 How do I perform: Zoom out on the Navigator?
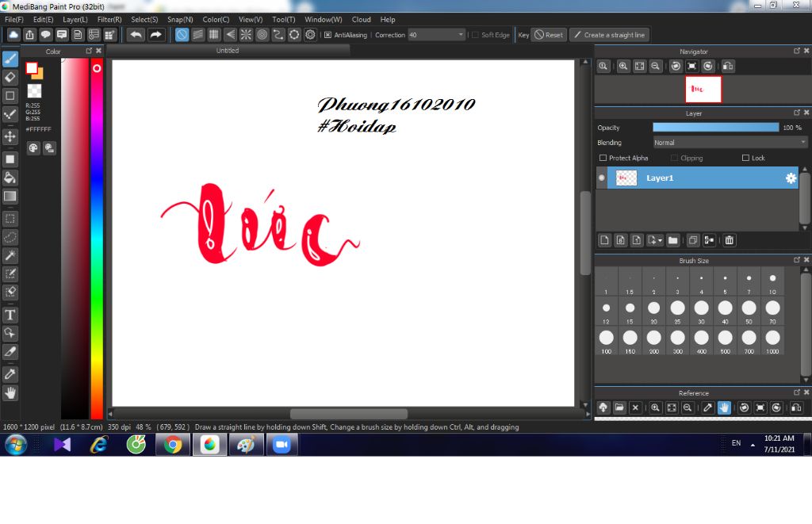[x=656, y=67]
